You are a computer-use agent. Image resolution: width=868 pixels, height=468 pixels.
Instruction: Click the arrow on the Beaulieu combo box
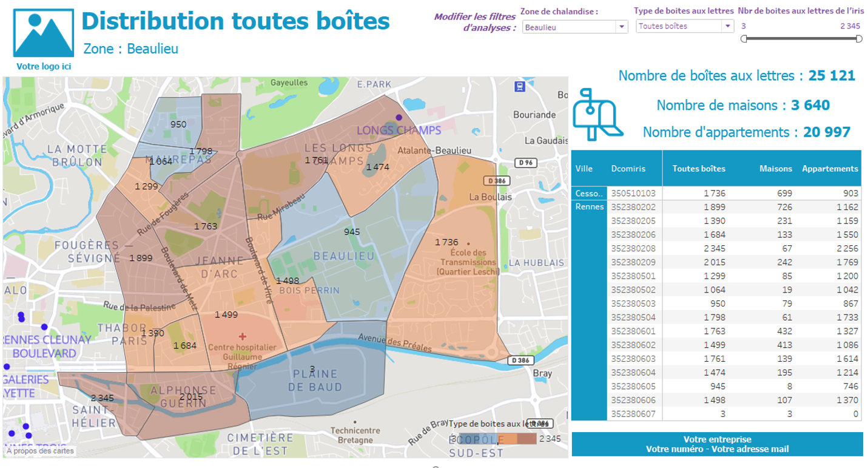pyautogui.click(x=623, y=27)
